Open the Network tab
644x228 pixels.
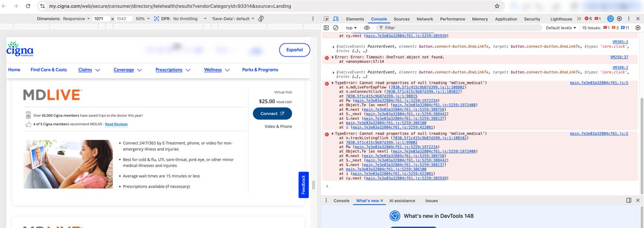click(x=425, y=19)
